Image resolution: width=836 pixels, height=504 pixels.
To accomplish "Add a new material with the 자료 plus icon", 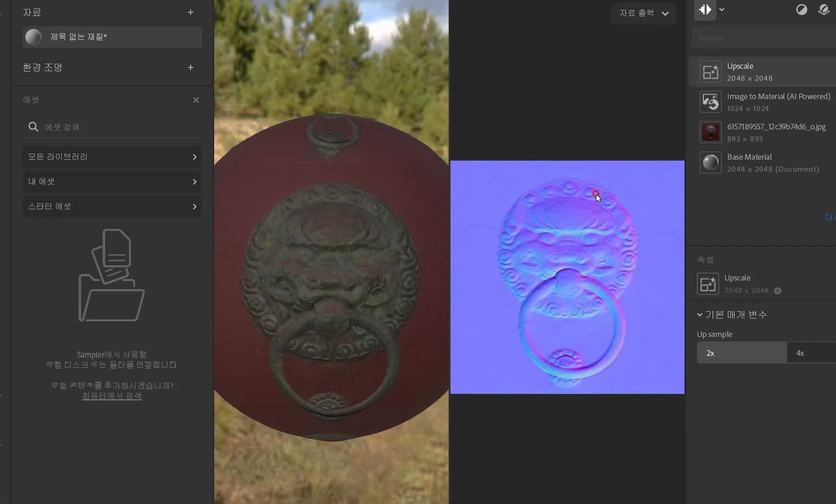I will click(190, 12).
